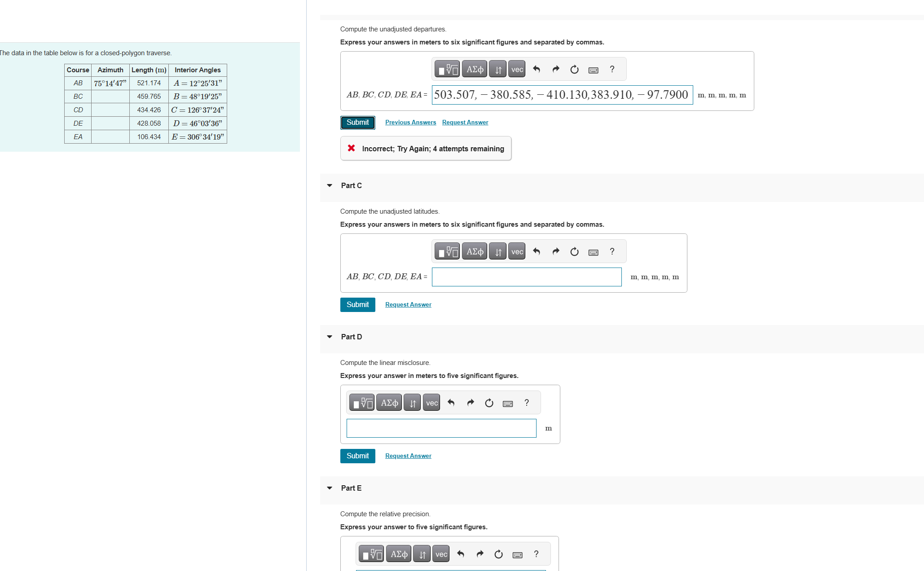Submit the unadjusted departures answer
Viewport: 924px width, 571px height.
point(357,123)
